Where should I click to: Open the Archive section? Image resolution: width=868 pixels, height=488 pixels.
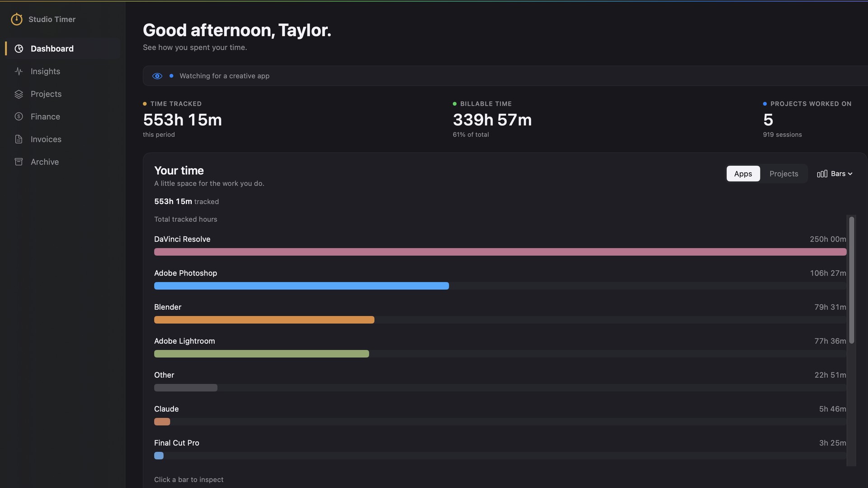[63, 162]
